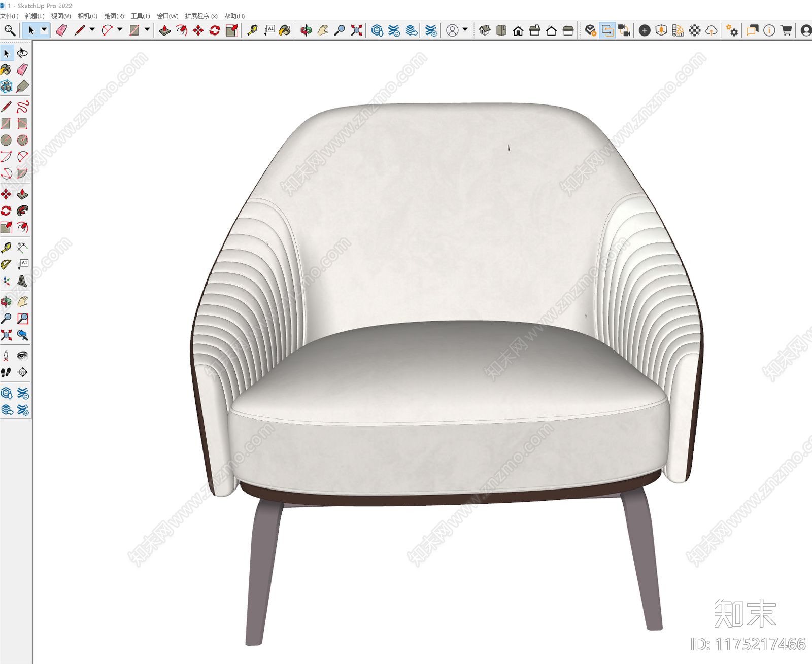Choose the Freehand drawing tool

[x=22, y=107]
